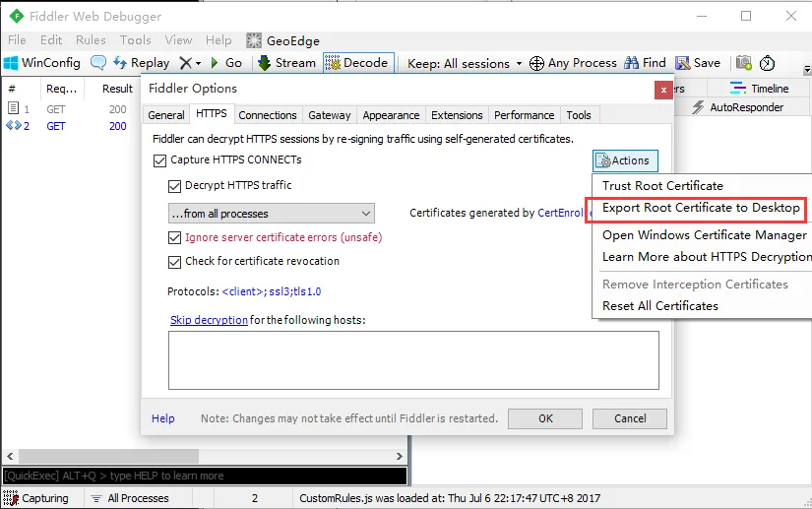Click the Capturing status indicator

coord(35,498)
